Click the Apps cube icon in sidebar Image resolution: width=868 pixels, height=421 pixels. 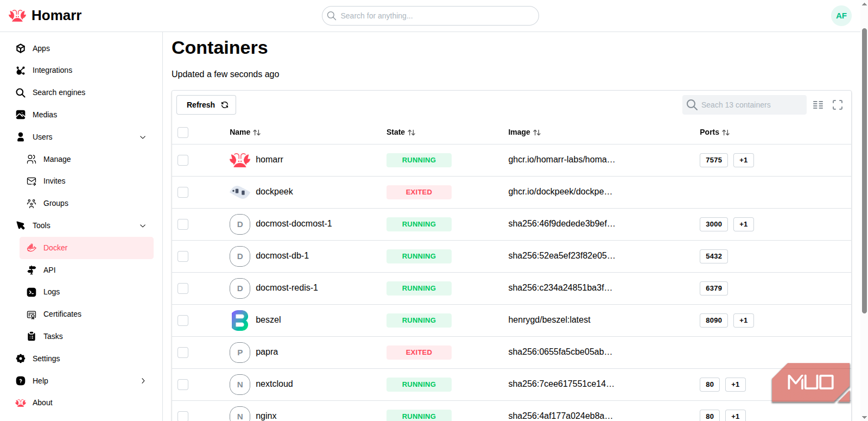(21, 48)
